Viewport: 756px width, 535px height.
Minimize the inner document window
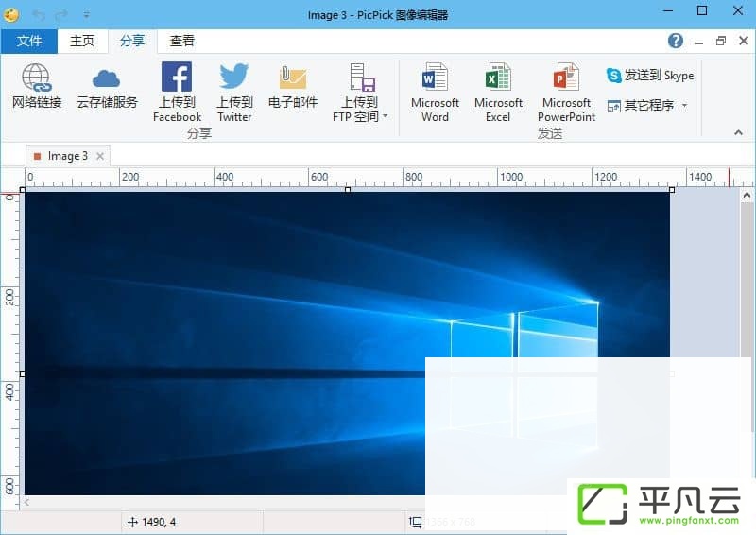tap(698, 42)
